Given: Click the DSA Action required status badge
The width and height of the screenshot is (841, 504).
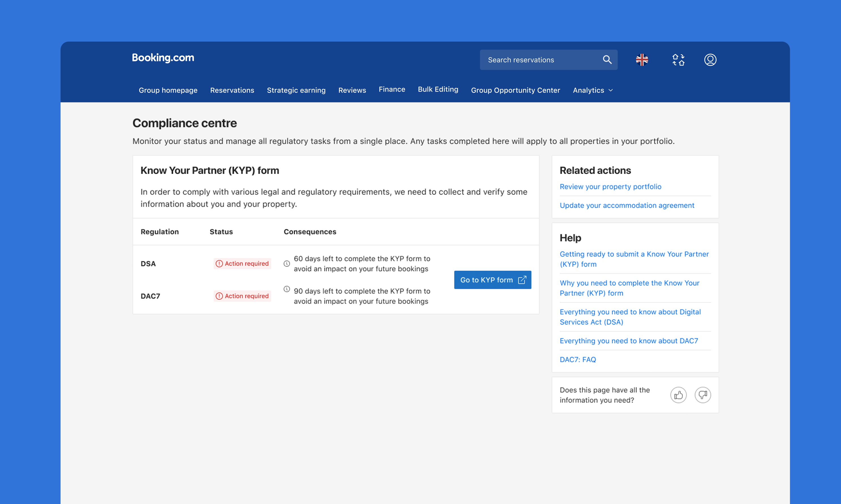Looking at the screenshot, I should [x=242, y=264].
